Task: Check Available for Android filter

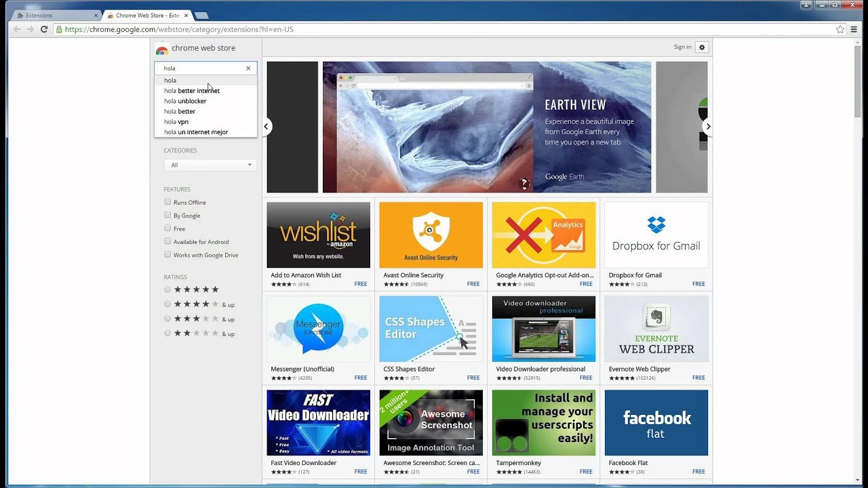Action: click(x=167, y=241)
